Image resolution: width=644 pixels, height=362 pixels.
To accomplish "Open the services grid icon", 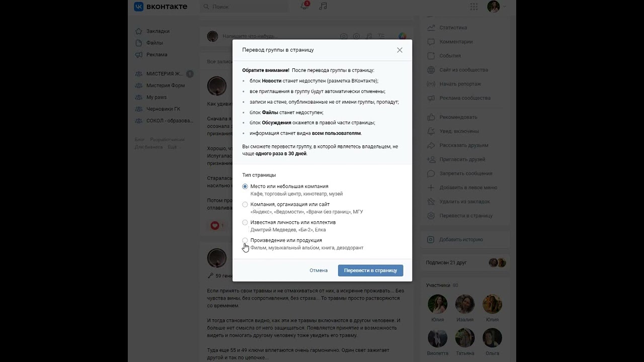I will pyautogui.click(x=474, y=7).
